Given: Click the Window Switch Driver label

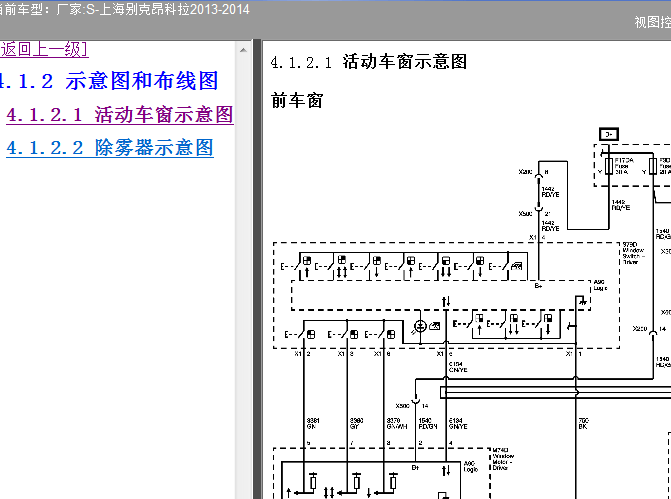Looking at the screenshot, I should point(632,253).
